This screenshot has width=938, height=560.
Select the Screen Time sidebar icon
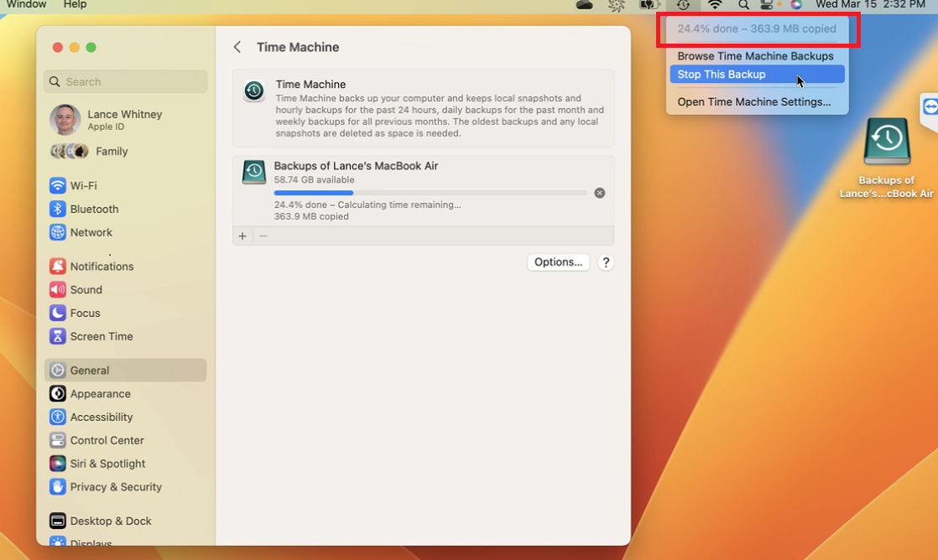pos(101,336)
